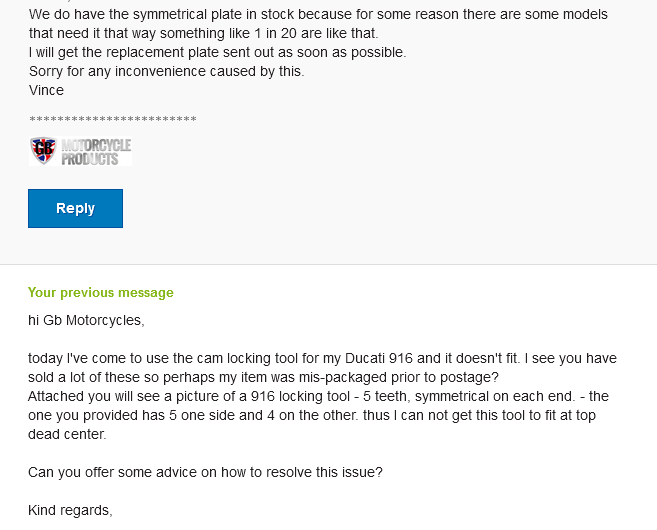Click the mis-packaged prior to postage line
The image size is (657, 530).
pyautogui.click(x=263, y=377)
